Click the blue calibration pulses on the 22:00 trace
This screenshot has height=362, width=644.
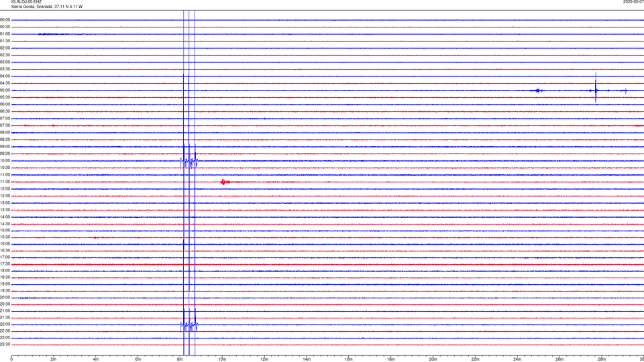pyautogui.click(x=189, y=325)
